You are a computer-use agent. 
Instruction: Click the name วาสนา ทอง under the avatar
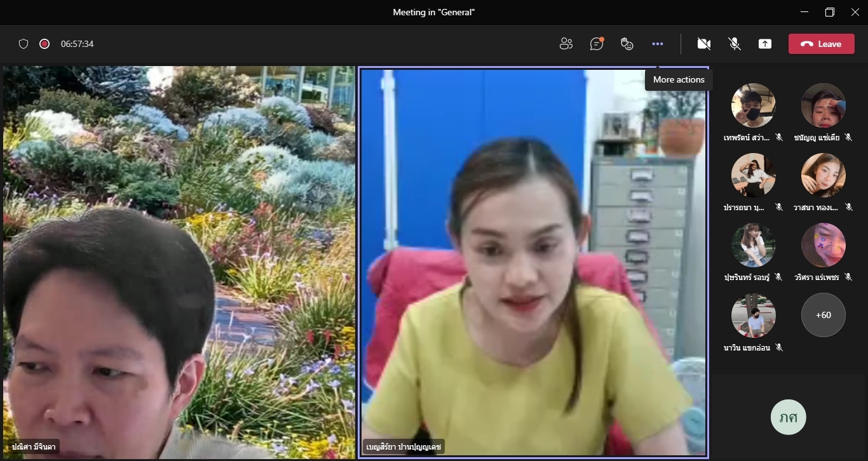(817, 208)
